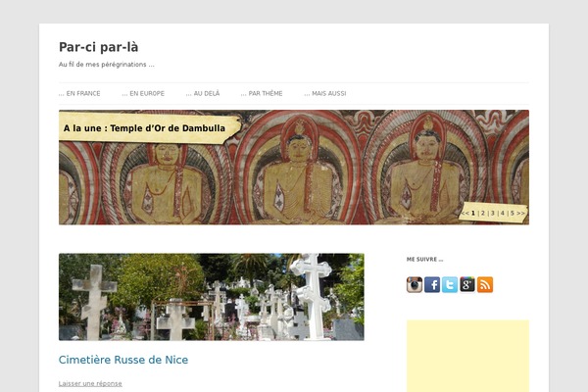Open the Facebook page icon
The image size is (588, 392).
[x=432, y=285]
